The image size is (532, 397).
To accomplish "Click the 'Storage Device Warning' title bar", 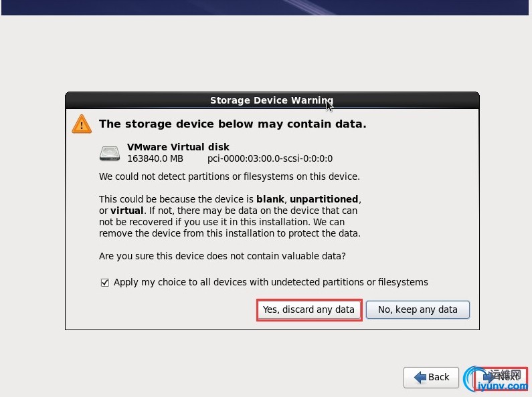I will pos(272,100).
